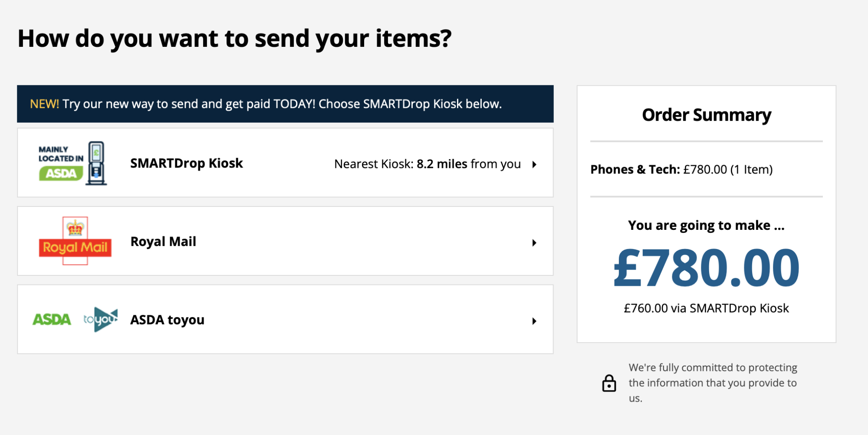Click the 'Nearest Kiosk: 8.2 miles' text
Viewport: 868px width, 435px height.
click(427, 164)
